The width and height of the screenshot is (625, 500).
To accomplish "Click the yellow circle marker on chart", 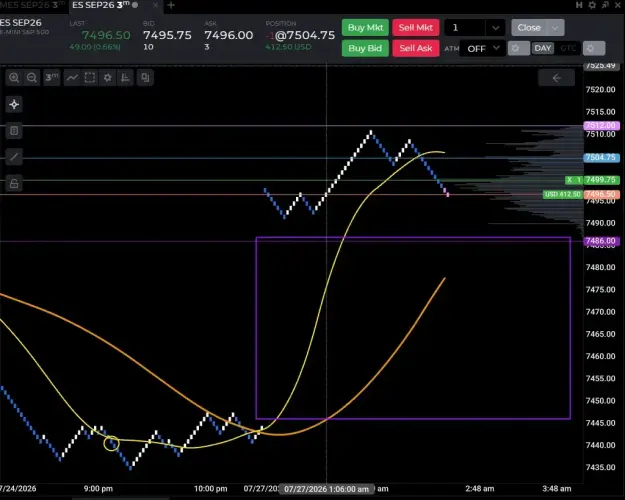I will tap(111, 443).
